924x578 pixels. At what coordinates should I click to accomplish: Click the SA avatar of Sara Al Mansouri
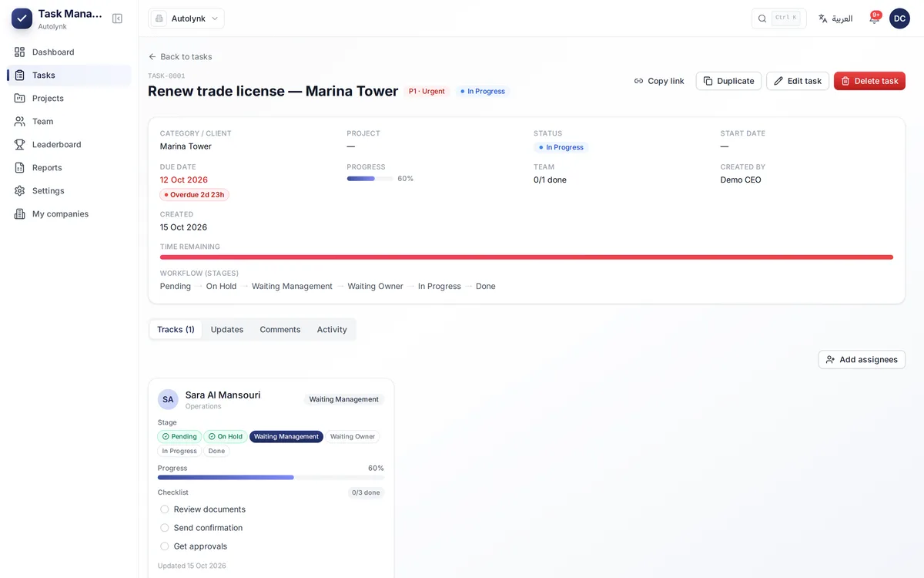coord(168,399)
